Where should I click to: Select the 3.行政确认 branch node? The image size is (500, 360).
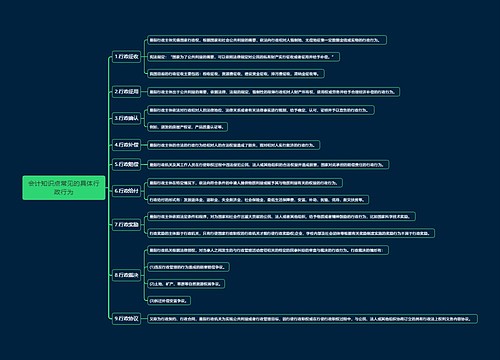pos(126,118)
